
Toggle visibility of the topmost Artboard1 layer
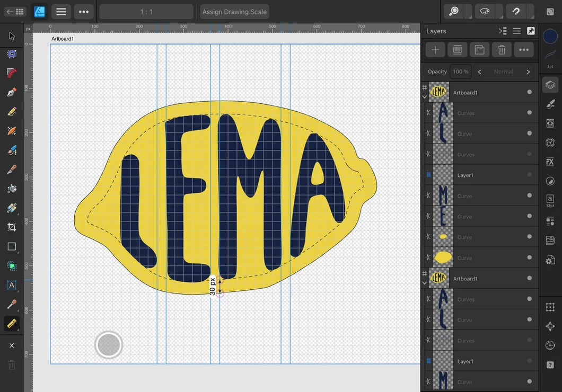pyautogui.click(x=529, y=92)
